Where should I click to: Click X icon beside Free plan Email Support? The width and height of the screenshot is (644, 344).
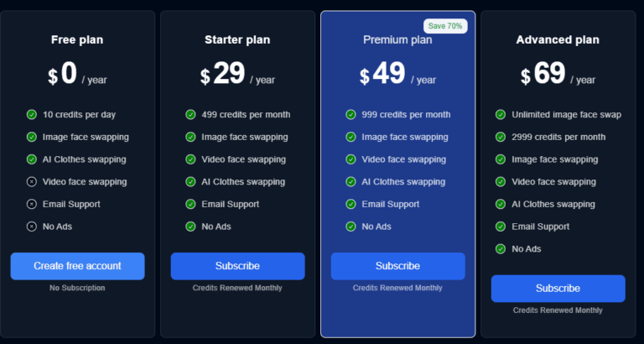(x=32, y=204)
